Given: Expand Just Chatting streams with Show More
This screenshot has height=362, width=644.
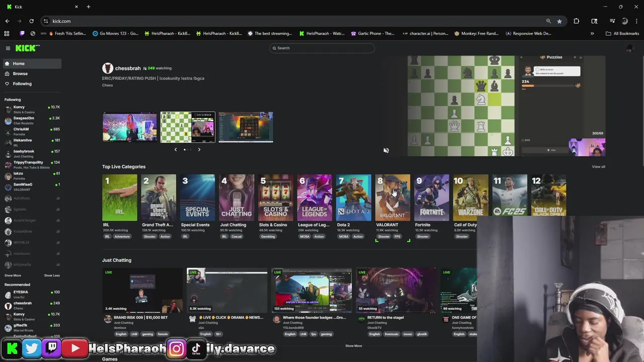Looking at the screenshot, I should pos(354,346).
